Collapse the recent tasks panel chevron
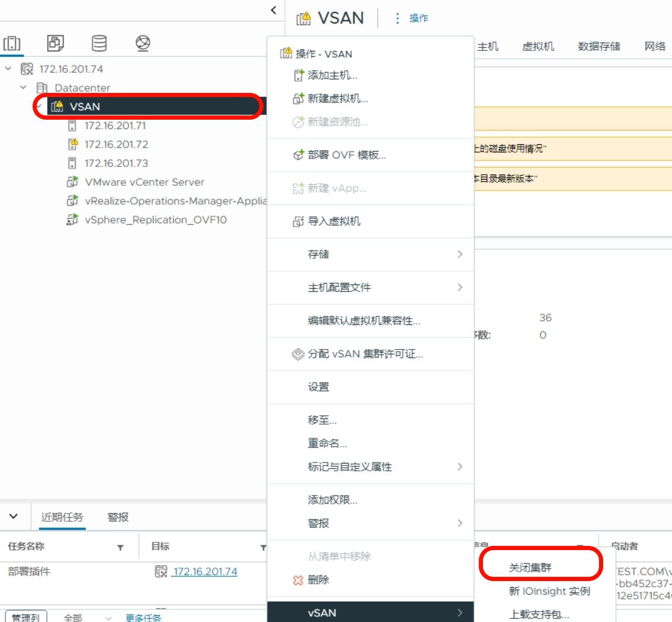672x622 pixels. (x=14, y=516)
